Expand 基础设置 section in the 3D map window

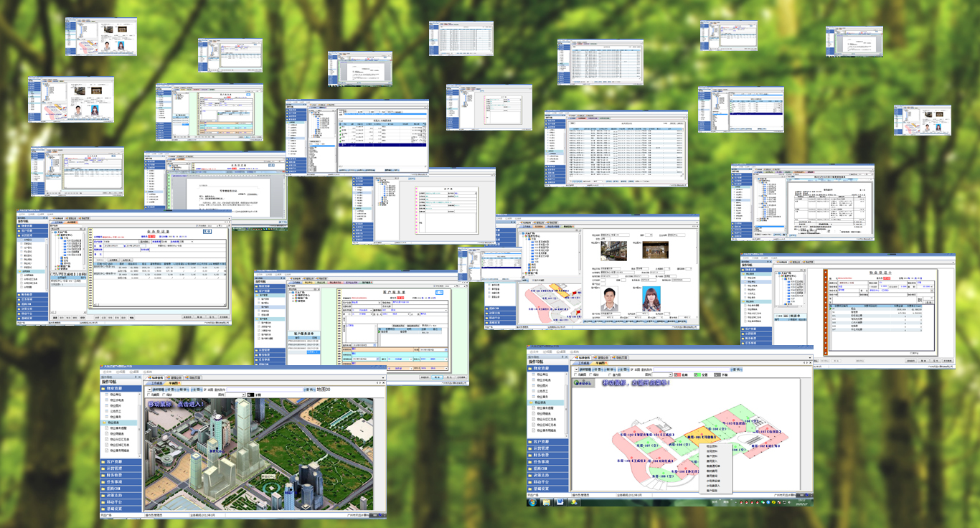(121, 509)
